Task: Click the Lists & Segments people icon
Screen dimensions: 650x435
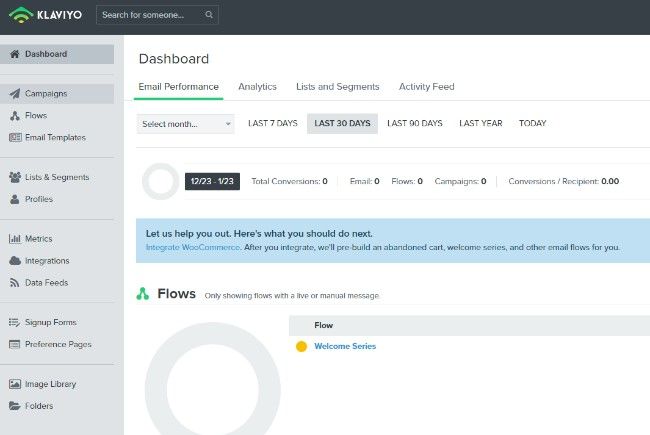Action: coord(15,177)
